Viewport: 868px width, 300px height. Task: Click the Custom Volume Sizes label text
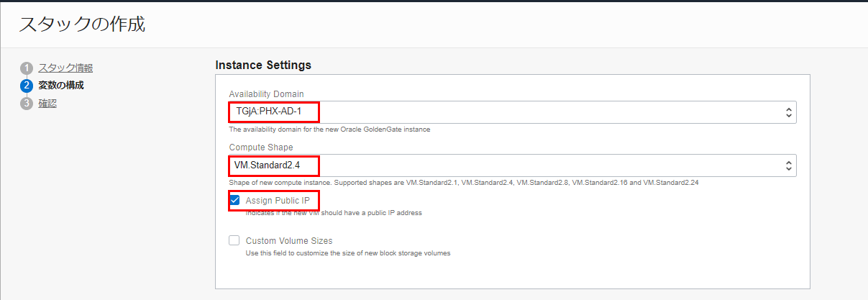[x=289, y=241]
